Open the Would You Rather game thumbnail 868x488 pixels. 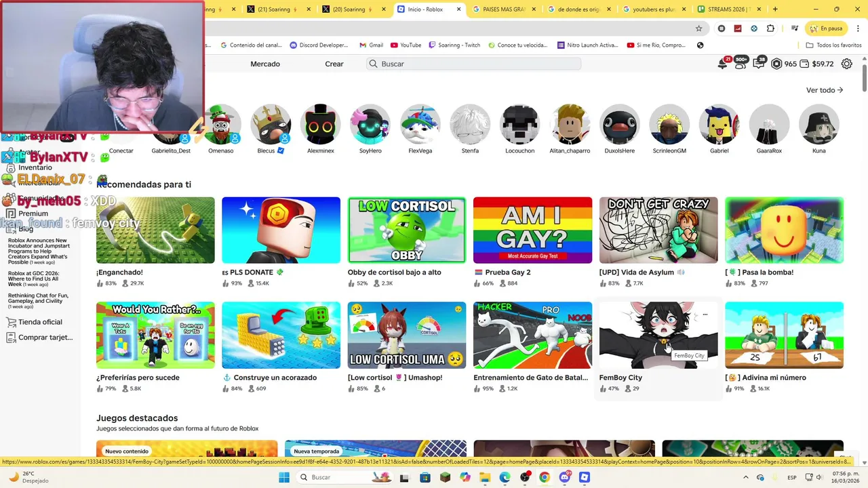(x=155, y=335)
